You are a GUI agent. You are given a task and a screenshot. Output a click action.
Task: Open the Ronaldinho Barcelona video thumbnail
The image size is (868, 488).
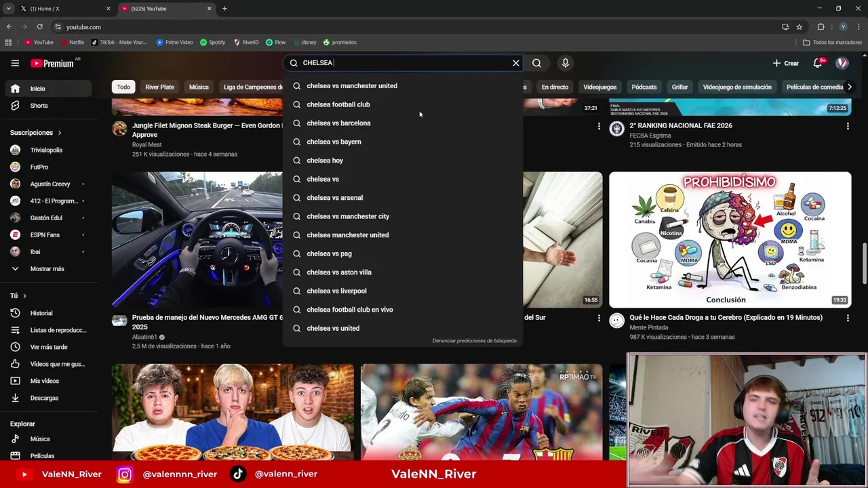481,412
